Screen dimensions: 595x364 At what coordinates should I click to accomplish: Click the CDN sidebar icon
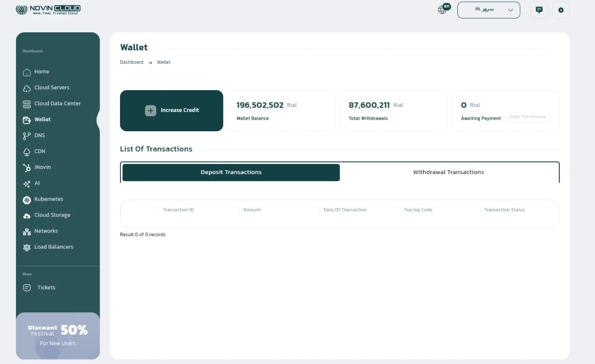click(27, 152)
